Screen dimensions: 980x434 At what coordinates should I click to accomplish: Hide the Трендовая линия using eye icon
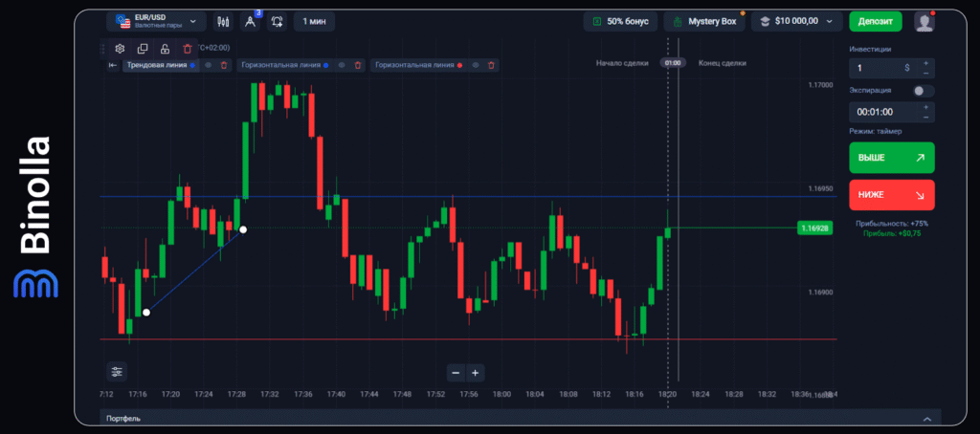point(208,65)
